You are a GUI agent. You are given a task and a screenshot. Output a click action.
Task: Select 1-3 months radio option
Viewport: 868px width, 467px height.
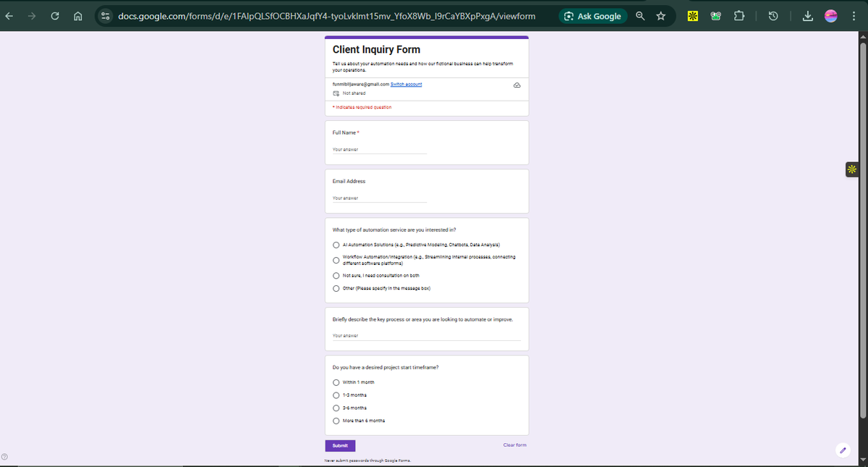[336, 395]
